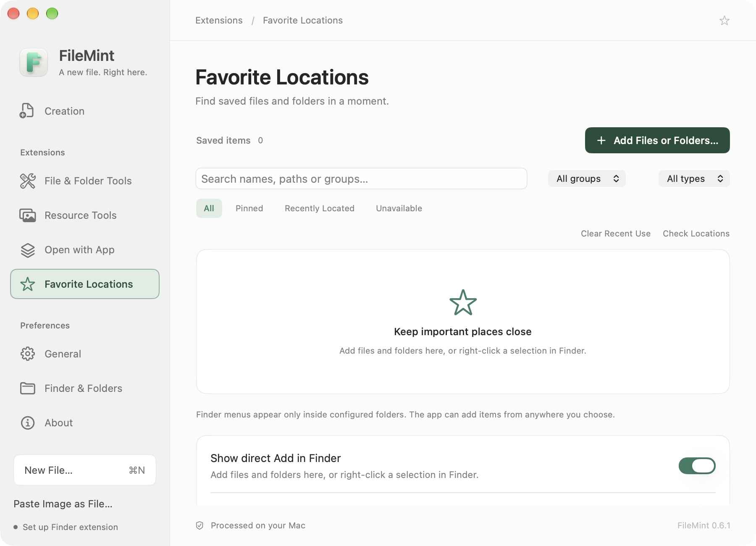Click the New File… button
Image resolution: width=756 pixels, height=546 pixels.
click(85, 470)
